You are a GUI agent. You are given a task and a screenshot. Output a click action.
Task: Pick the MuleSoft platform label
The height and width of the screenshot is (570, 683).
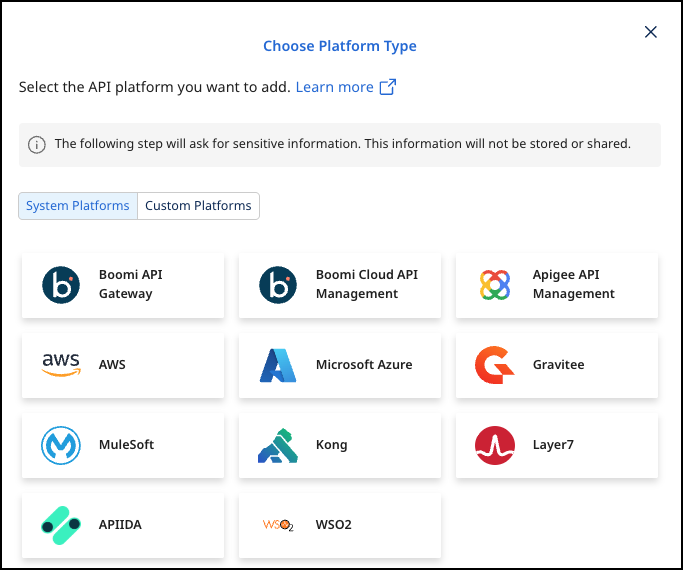pyautogui.click(x=126, y=445)
